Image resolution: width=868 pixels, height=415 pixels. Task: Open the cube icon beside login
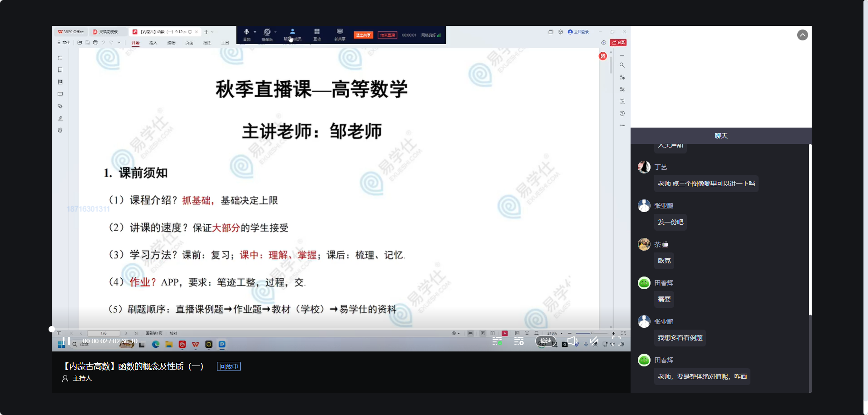561,32
